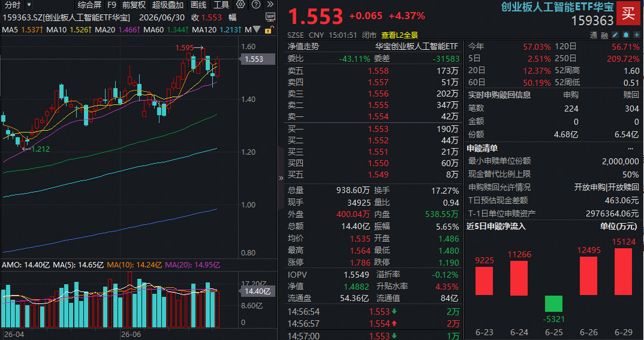
Task: Expand more toolbar options double-arrow
Action: pyautogui.click(x=270, y=5)
